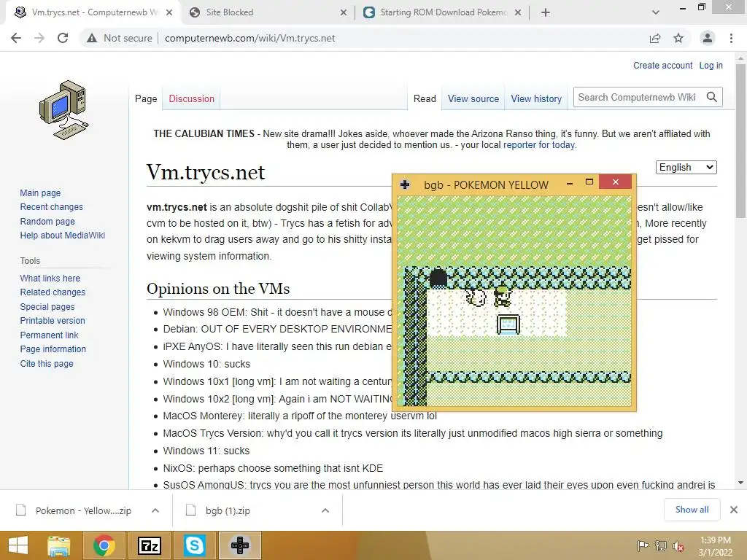747x560 pixels.
Task: Select the Read tab
Action: tap(425, 98)
